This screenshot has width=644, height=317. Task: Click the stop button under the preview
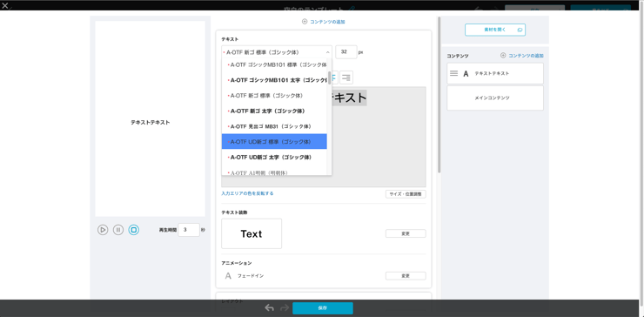tap(133, 230)
